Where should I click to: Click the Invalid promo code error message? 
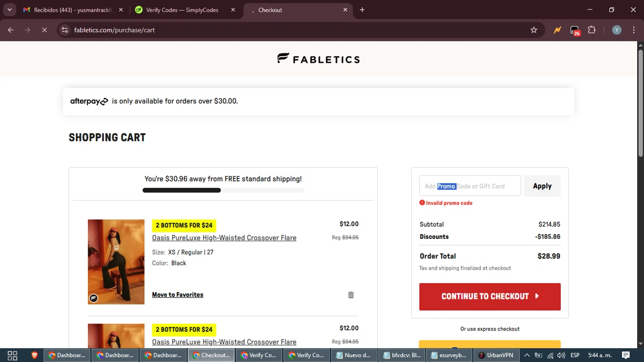click(x=446, y=203)
